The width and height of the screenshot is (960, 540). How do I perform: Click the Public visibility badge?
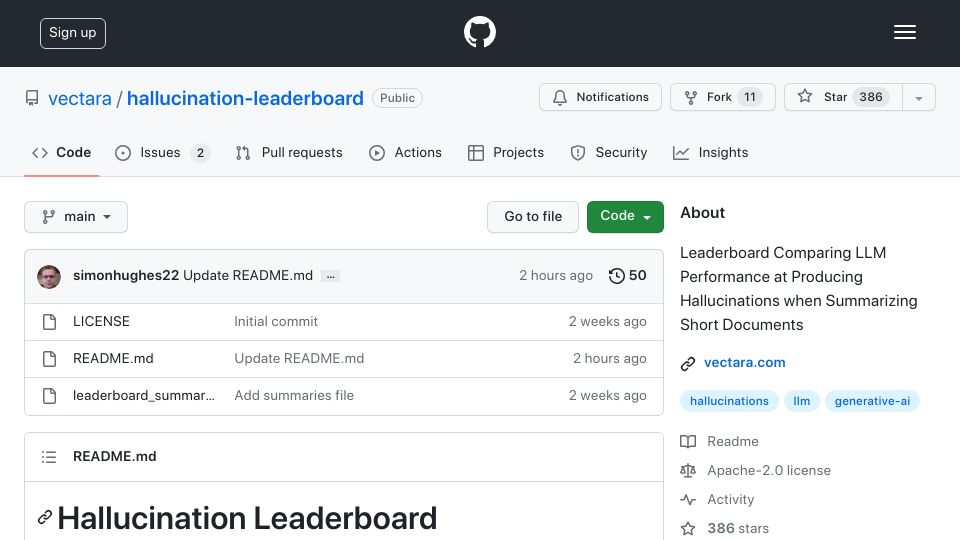(x=397, y=98)
